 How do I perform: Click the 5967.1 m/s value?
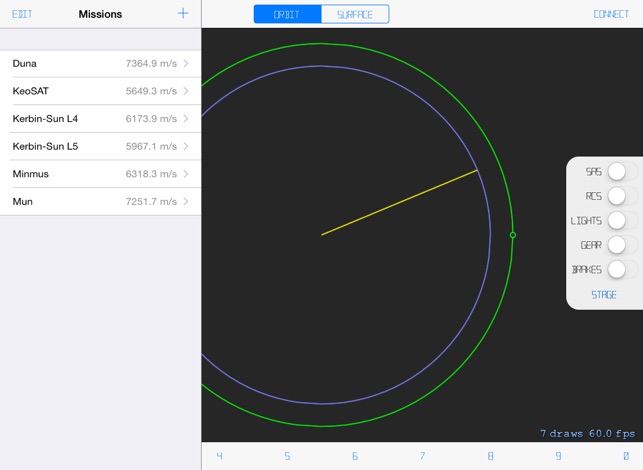tap(151, 146)
